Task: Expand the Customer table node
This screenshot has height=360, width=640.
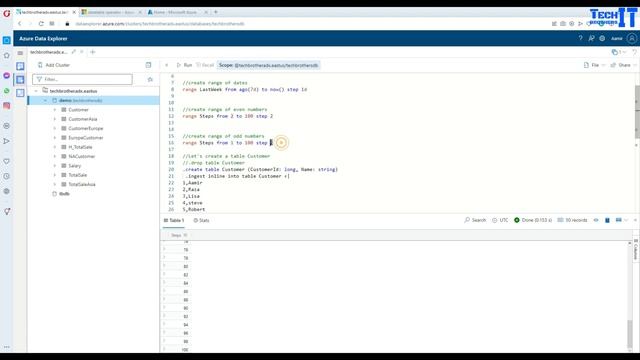Action: pos(55,110)
